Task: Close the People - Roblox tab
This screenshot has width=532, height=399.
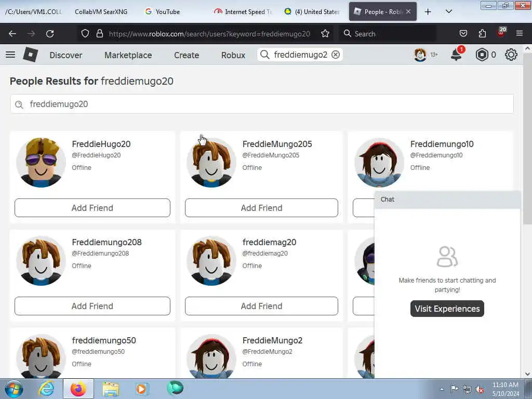Action: point(408,11)
